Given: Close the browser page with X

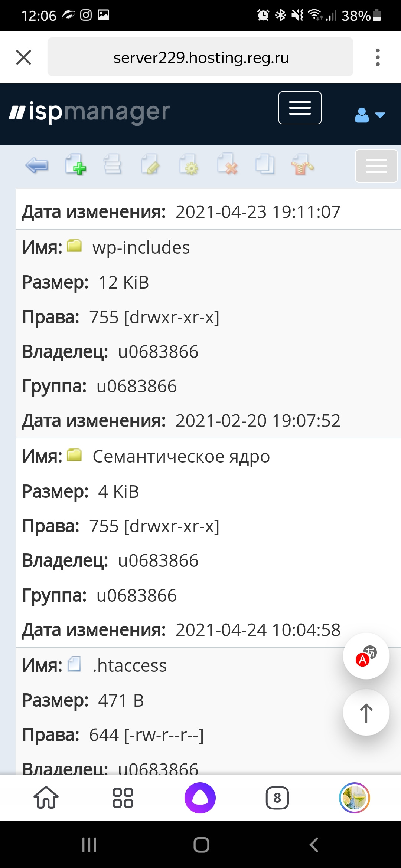Looking at the screenshot, I should click(x=24, y=57).
